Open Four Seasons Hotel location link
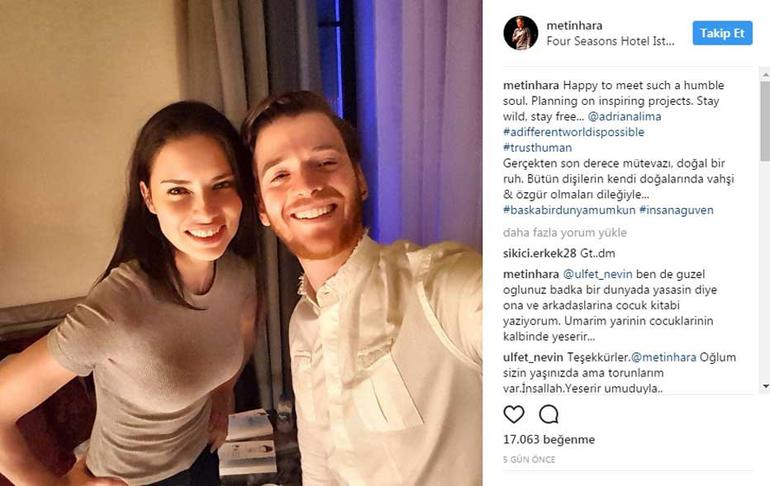 coord(610,41)
